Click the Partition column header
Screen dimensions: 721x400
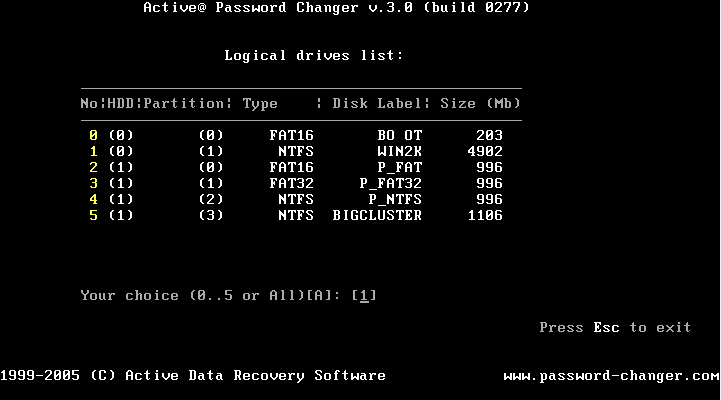183,103
